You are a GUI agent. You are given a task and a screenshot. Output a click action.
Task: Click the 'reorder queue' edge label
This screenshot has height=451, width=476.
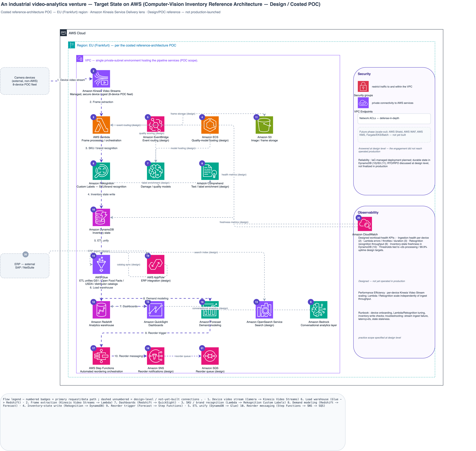pyautogui.click(x=183, y=356)
